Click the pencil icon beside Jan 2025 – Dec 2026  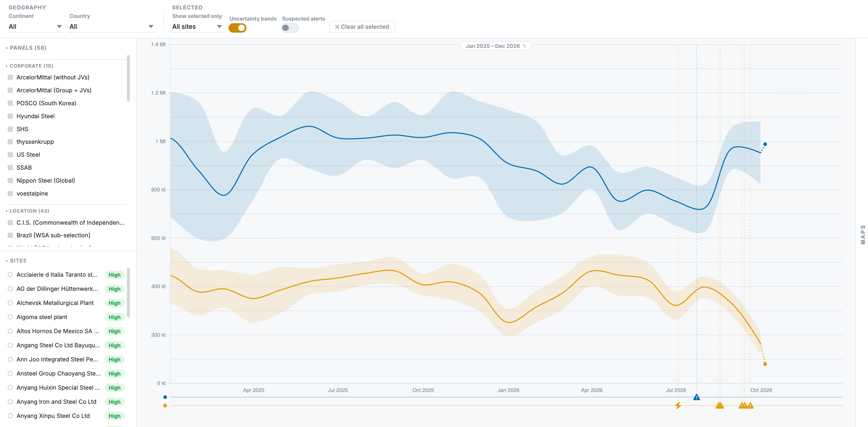(x=524, y=46)
